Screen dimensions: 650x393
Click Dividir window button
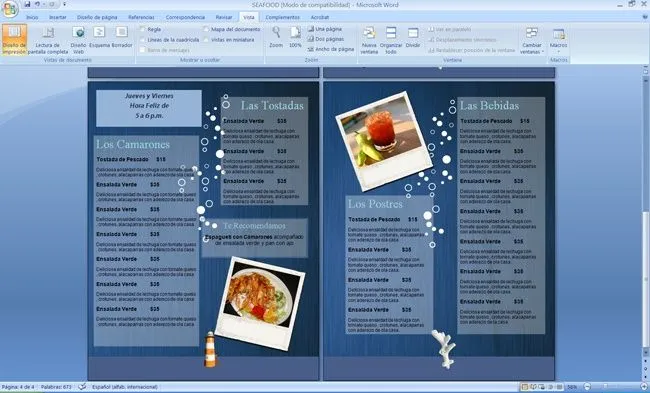[x=413, y=37]
